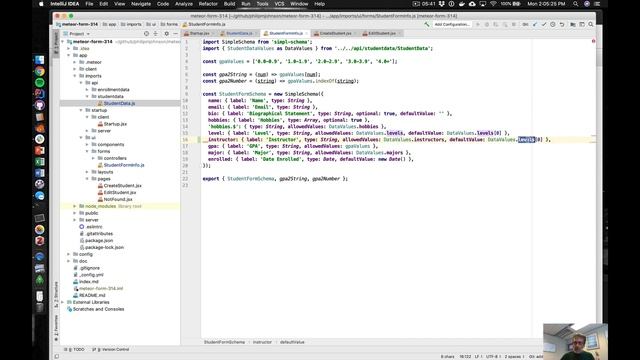Open Add Configuration dropdown
Image resolution: width=640 pixels, height=360 pixels.
point(452,24)
